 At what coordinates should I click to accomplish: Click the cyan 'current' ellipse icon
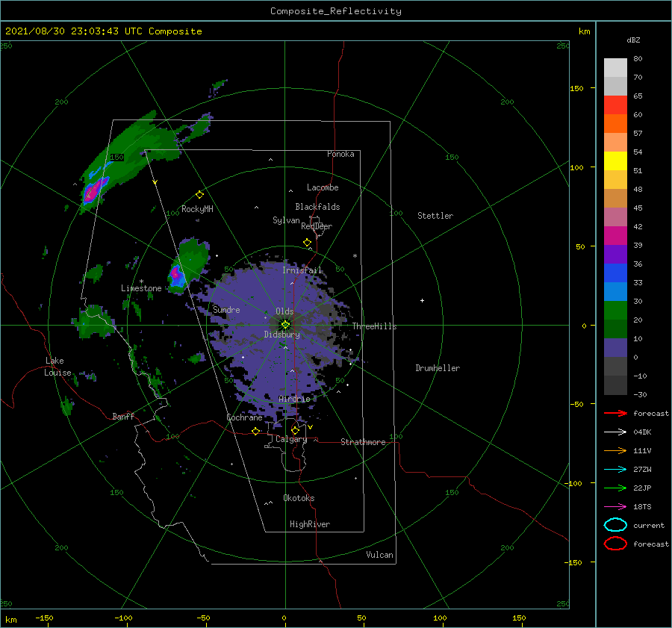(x=615, y=525)
